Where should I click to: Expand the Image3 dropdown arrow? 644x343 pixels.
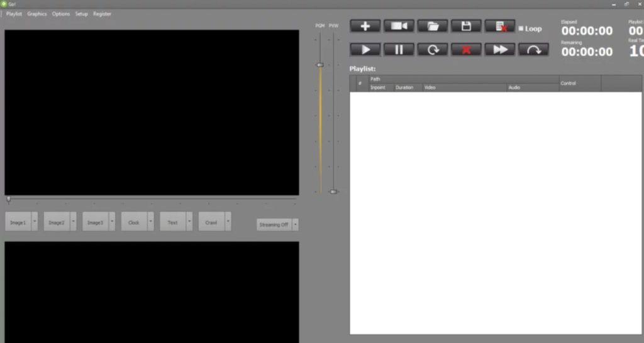(x=112, y=222)
